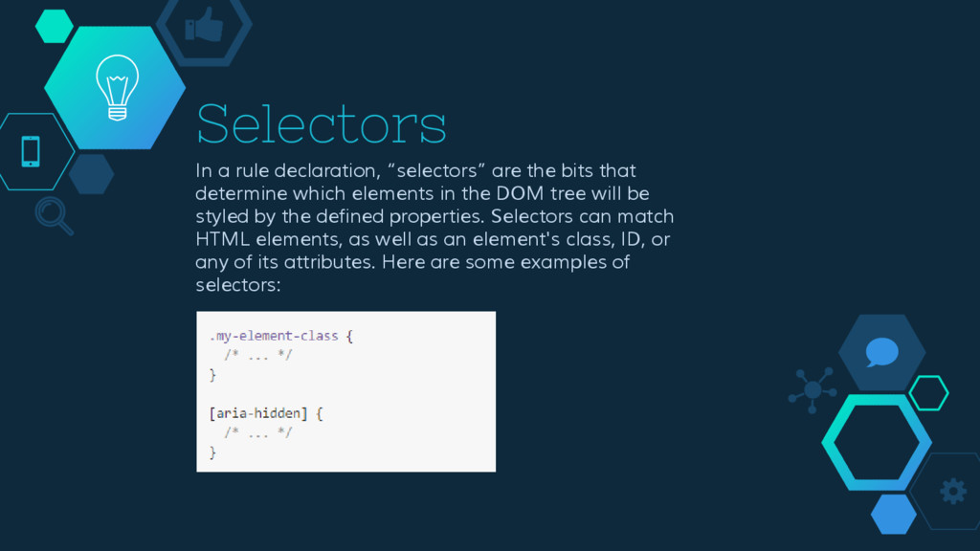Click the .my-element-class selector line
Screen dimensions: 980x551
click(281, 336)
